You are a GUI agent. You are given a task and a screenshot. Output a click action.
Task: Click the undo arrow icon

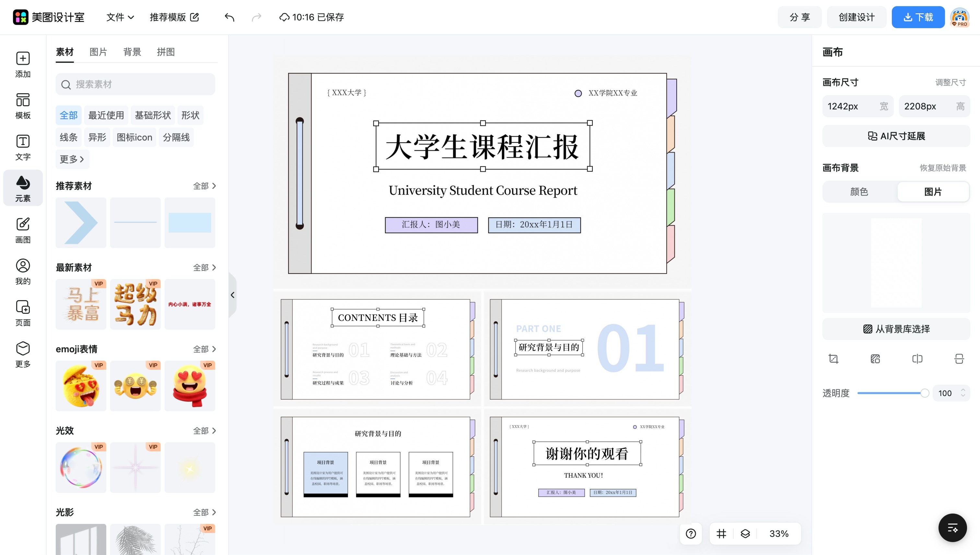(229, 17)
